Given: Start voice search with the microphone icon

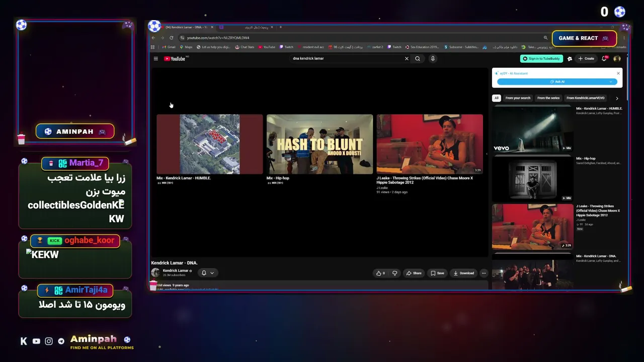Looking at the screenshot, I should click(x=433, y=59).
